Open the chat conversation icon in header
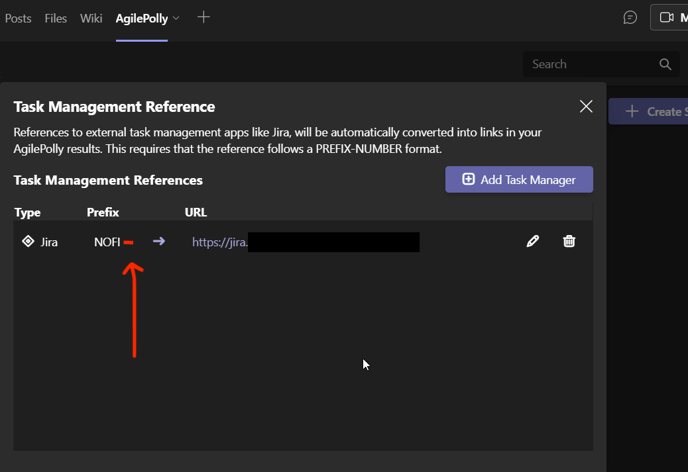Viewport: 688px width, 472px height. [630, 18]
